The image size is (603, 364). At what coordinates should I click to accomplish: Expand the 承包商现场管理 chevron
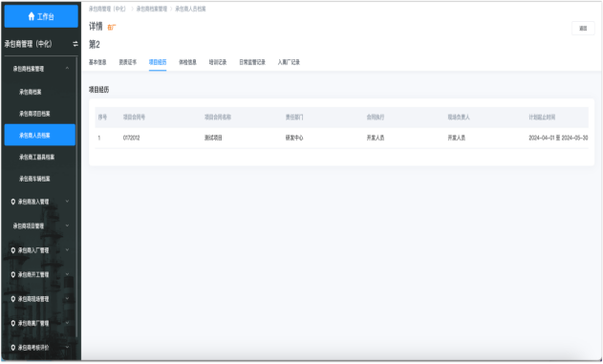click(67, 299)
